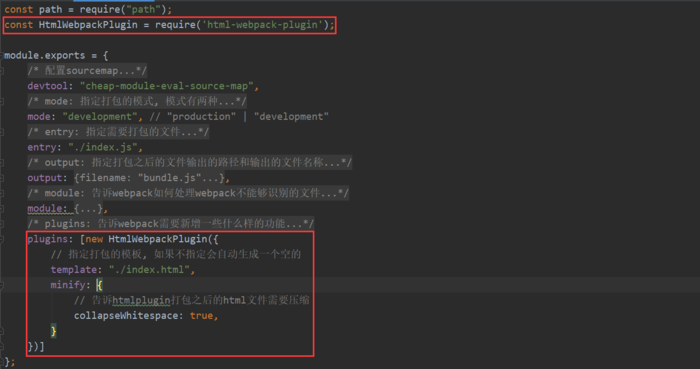Screen dimensions: 700x369
Task: Expand the folded mode: 指定打包的模式 comment
Action: coord(137,101)
